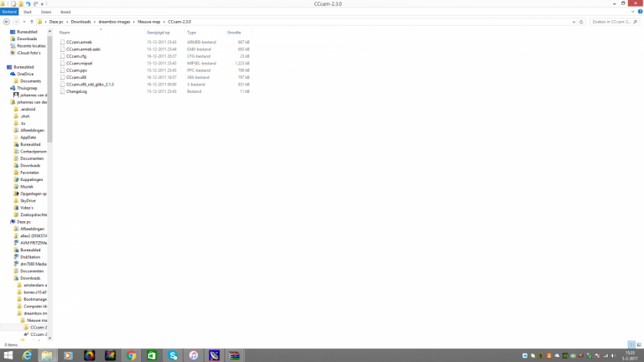Switch to the Delen ribbon tab
The height and width of the screenshot is (362, 644).
46,12
